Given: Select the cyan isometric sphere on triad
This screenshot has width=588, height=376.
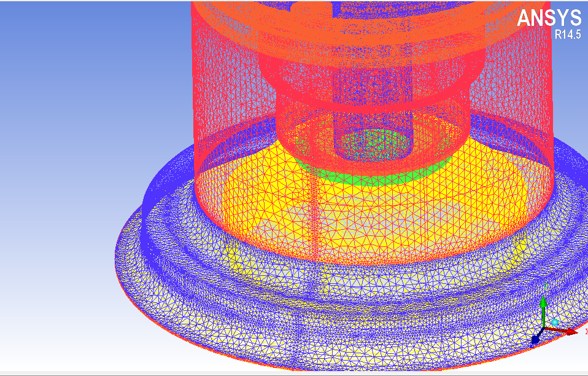Looking at the screenshot, I should click(555, 323).
